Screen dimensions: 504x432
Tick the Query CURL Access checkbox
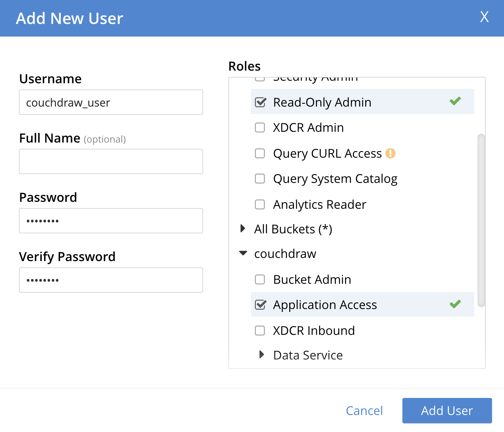(x=260, y=153)
